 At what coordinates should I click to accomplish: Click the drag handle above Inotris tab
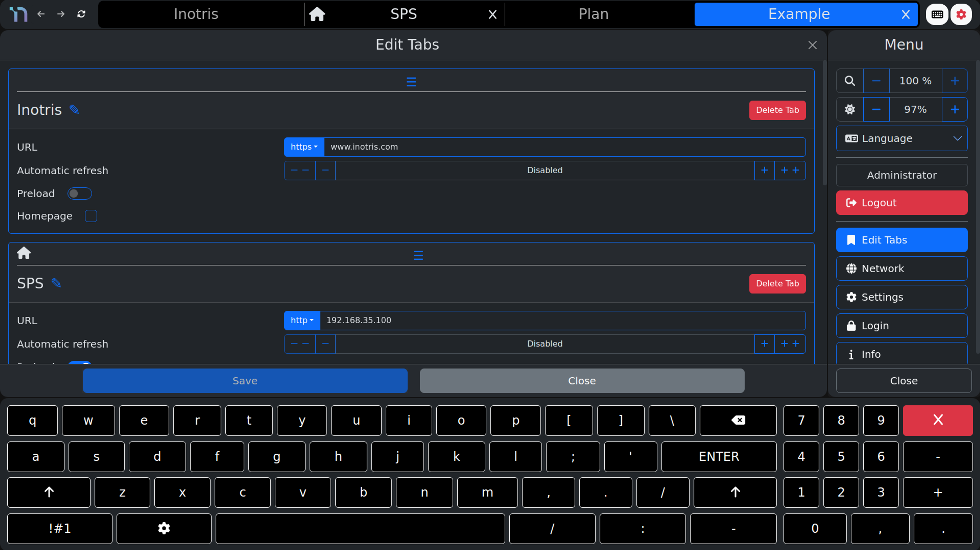click(411, 81)
